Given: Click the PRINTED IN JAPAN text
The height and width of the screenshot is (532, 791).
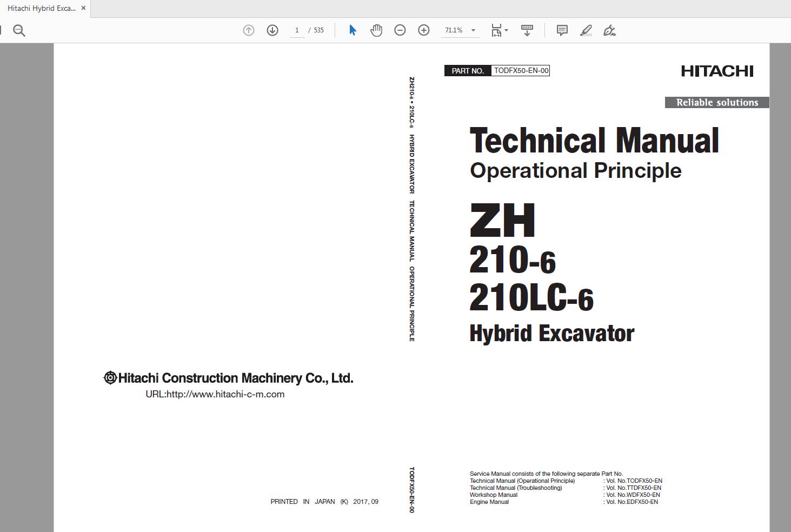Looking at the screenshot, I should pyautogui.click(x=324, y=502).
